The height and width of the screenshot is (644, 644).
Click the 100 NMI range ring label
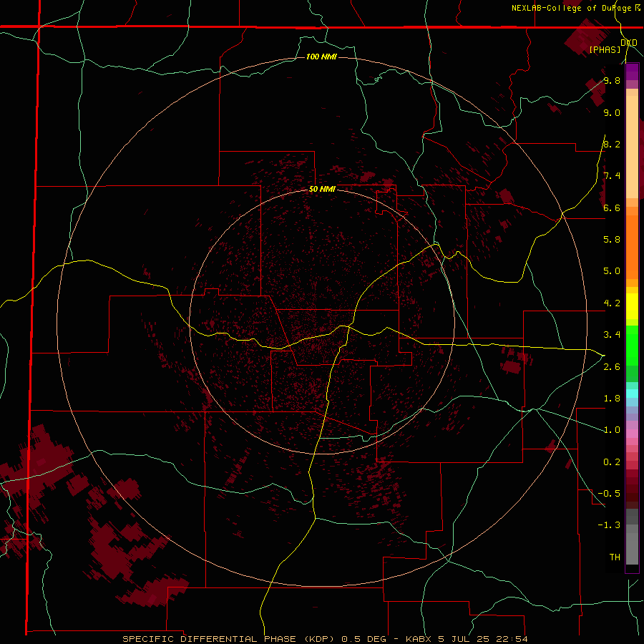coord(321,57)
